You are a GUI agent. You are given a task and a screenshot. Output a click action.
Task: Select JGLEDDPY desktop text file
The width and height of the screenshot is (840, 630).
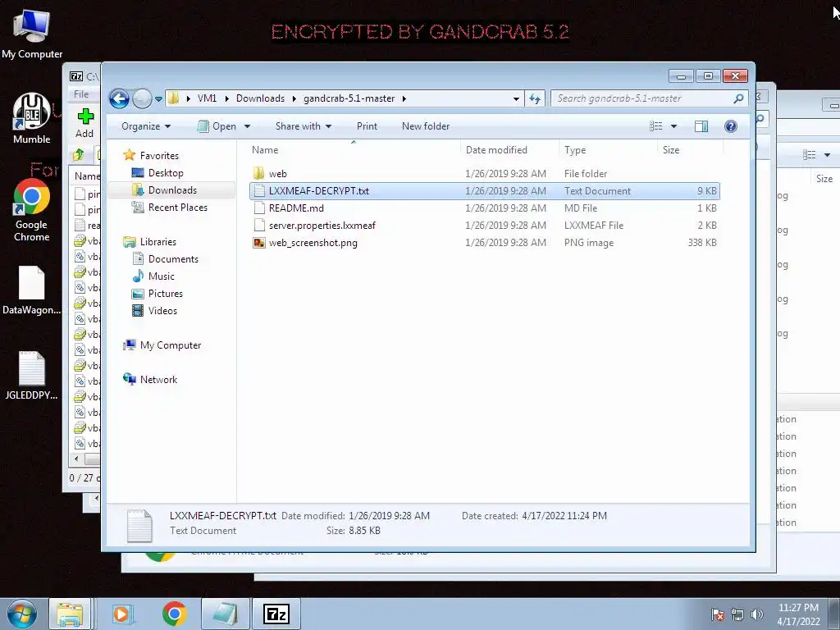click(32, 376)
